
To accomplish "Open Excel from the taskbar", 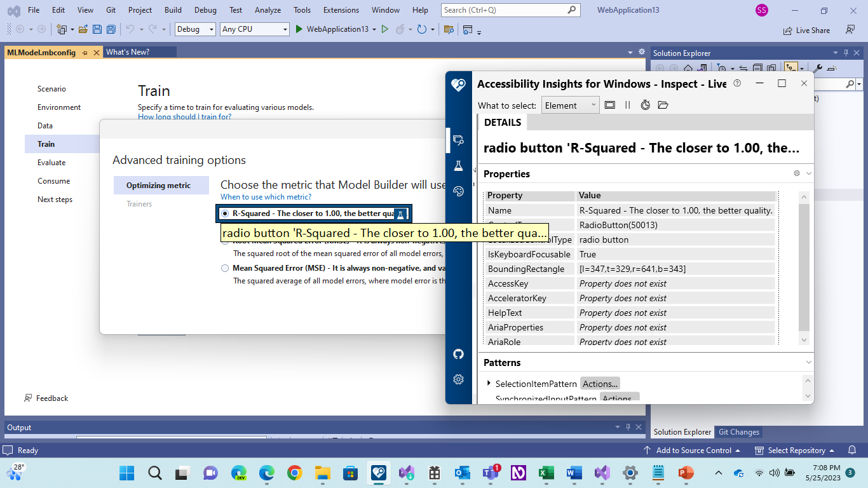I will coord(546,473).
